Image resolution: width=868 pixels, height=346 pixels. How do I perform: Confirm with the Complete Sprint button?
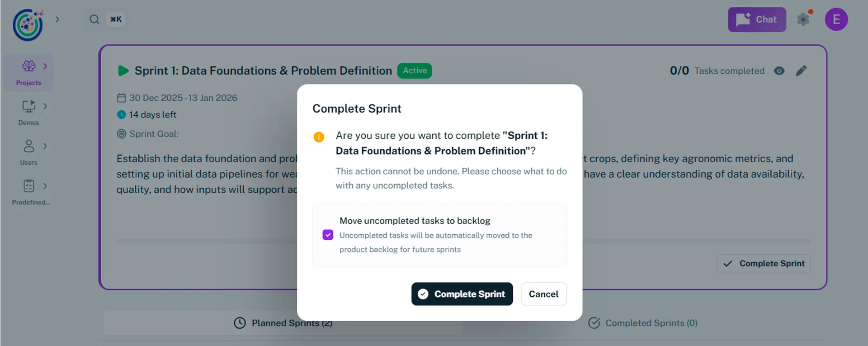pyautogui.click(x=462, y=294)
